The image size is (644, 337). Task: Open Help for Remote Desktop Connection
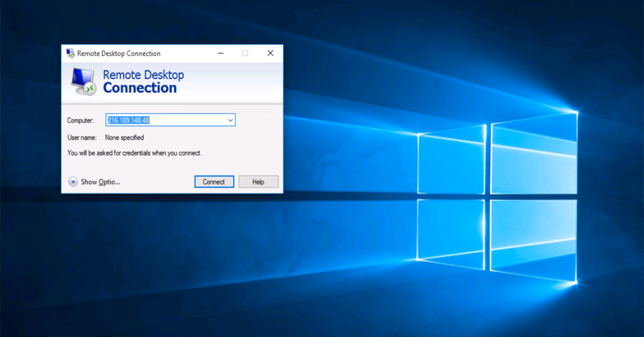coord(258,182)
